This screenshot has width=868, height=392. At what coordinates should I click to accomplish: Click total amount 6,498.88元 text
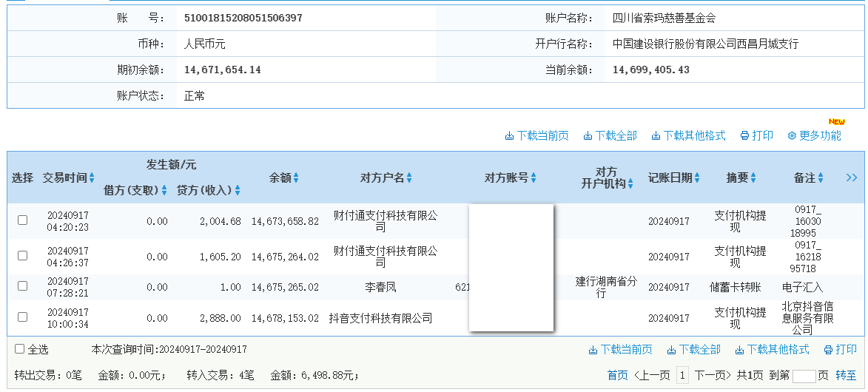point(314,376)
